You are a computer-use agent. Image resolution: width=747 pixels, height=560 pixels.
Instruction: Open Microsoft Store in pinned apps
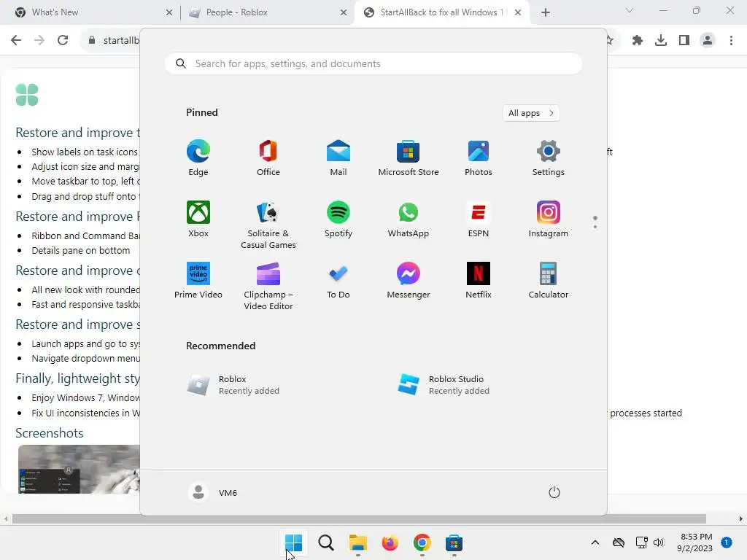point(409,158)
